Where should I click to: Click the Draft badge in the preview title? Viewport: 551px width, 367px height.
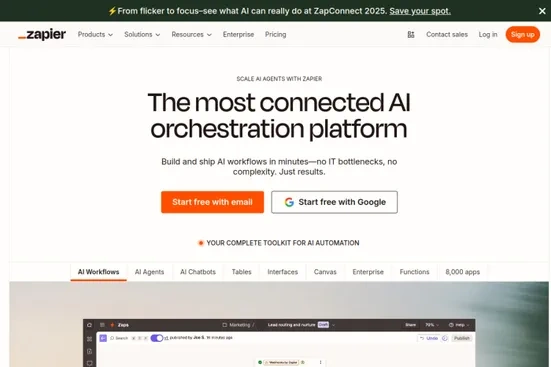click(x=323, y=325)
